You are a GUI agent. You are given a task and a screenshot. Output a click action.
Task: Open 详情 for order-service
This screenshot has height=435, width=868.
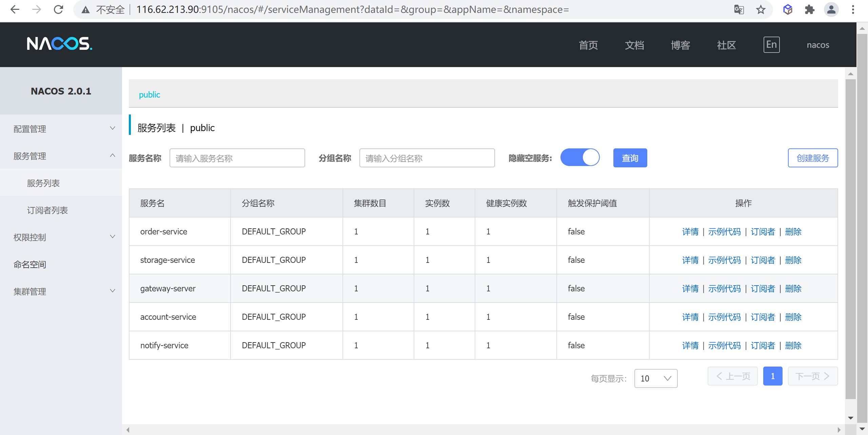click(690, 232)
